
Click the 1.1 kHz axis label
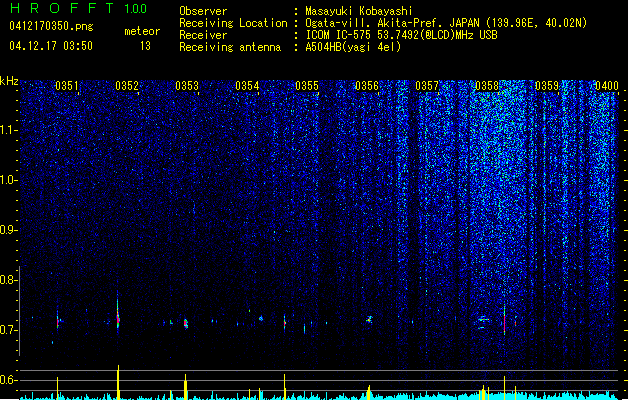[9, 130]
